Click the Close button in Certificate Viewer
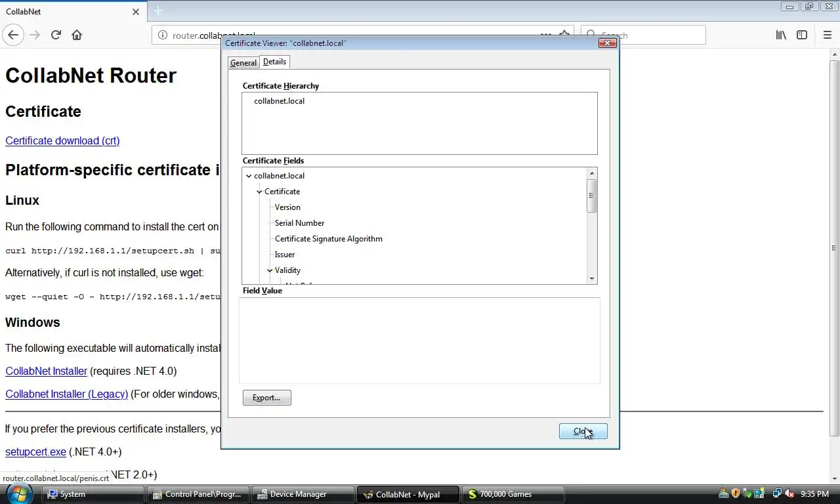The width and height of the screenshot is (840, 504). (583, 431)
